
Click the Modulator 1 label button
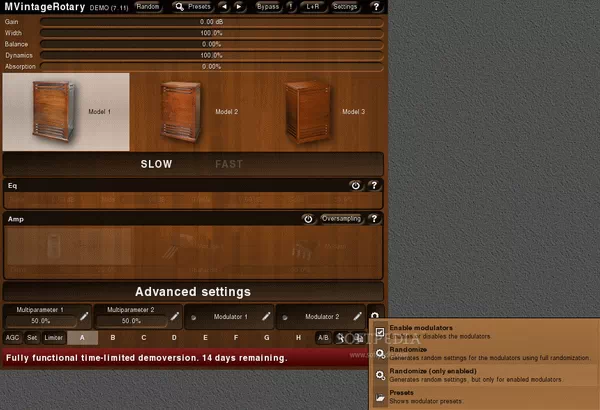pos(231,317)
